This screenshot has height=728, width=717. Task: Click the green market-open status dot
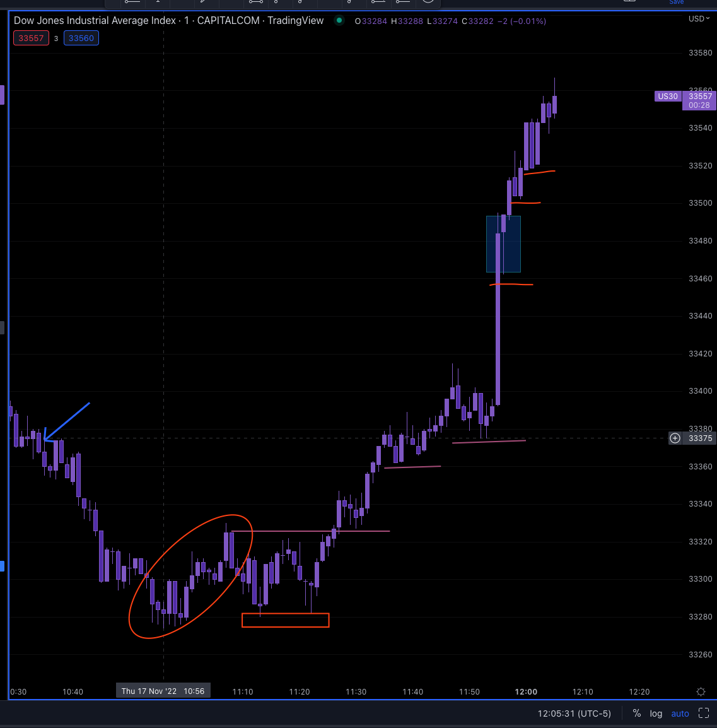click(339, 21)
